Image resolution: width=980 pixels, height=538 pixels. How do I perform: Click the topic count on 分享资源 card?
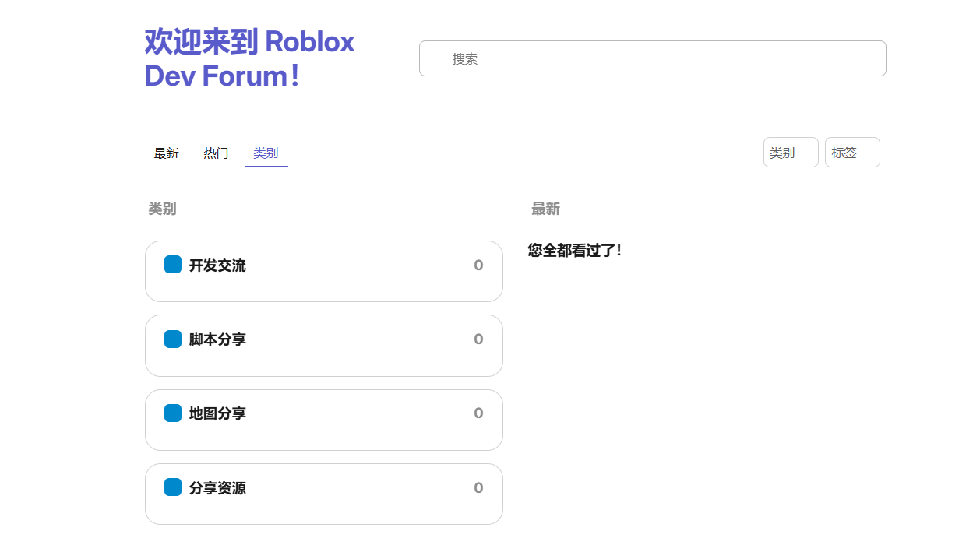pyautogui.click(x=478, y=487)
